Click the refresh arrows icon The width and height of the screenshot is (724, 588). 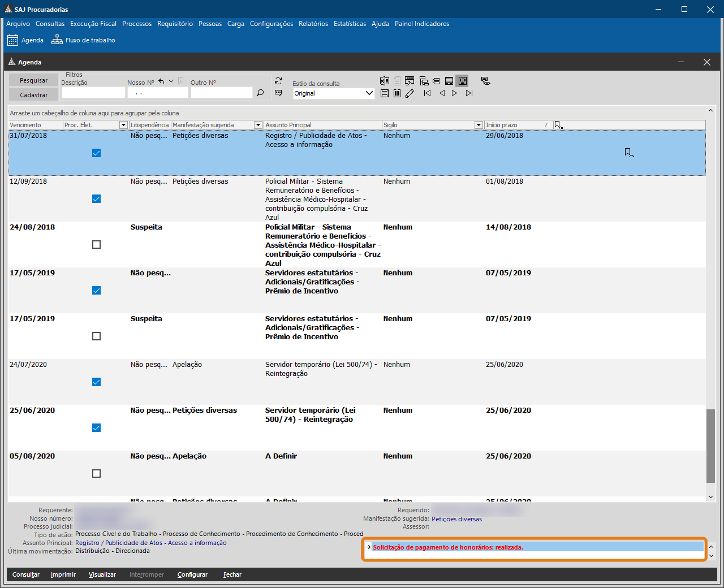pos(278,81)
